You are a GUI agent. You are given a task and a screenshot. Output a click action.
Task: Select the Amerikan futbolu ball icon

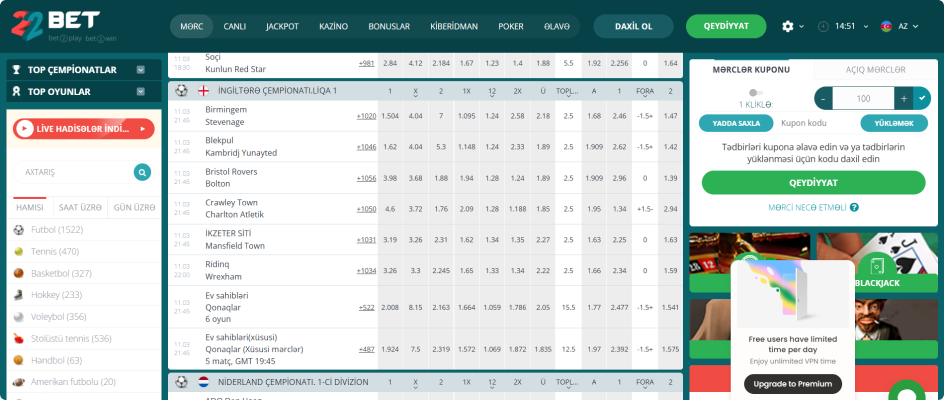tap(19, 382)
